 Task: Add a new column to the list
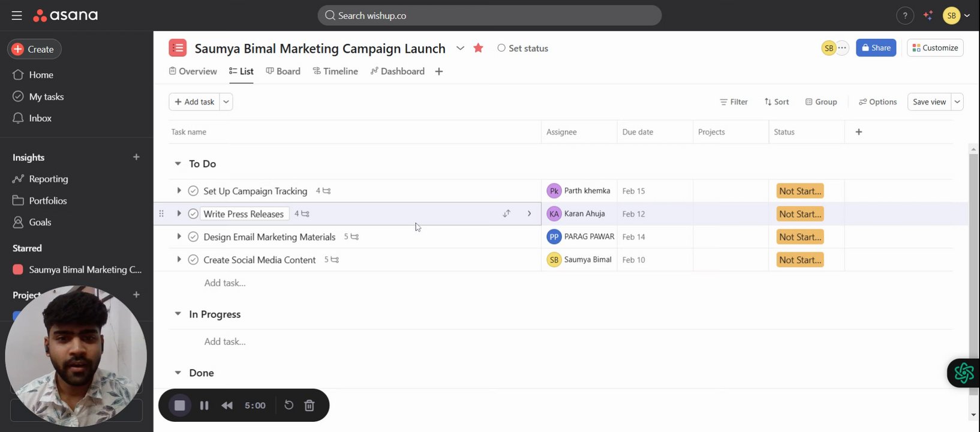(858, 132)
